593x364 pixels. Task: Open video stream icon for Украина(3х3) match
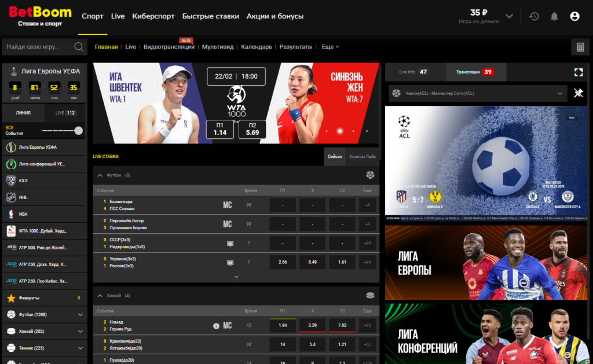230,262
